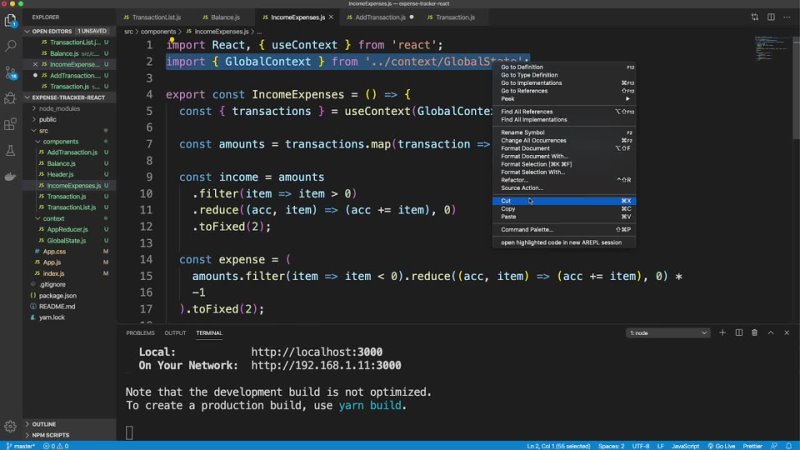The image size is (800, 450).
Task: Open errors and warnings status indicator
Action: [56, 446]
